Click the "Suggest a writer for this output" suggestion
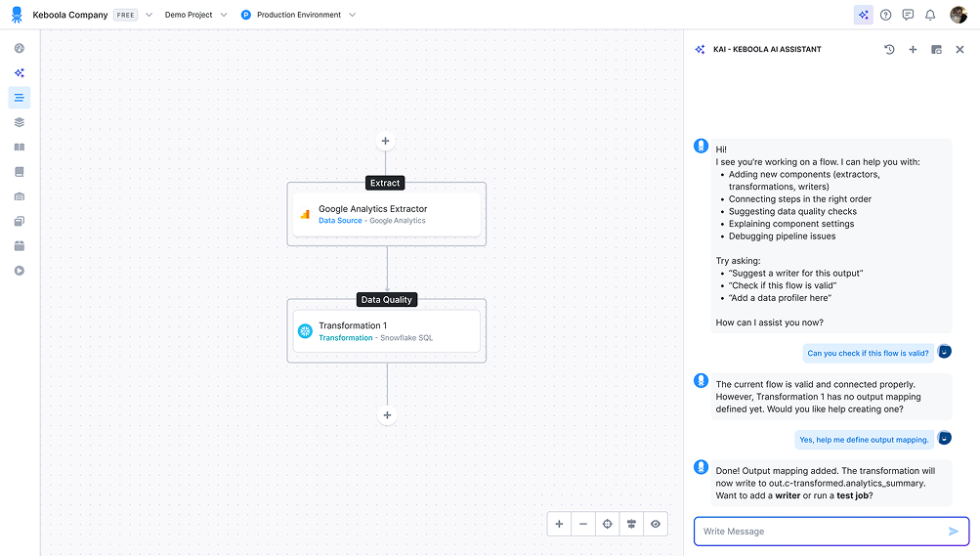Viewport: 980px width, 556px height. (795, 273)
